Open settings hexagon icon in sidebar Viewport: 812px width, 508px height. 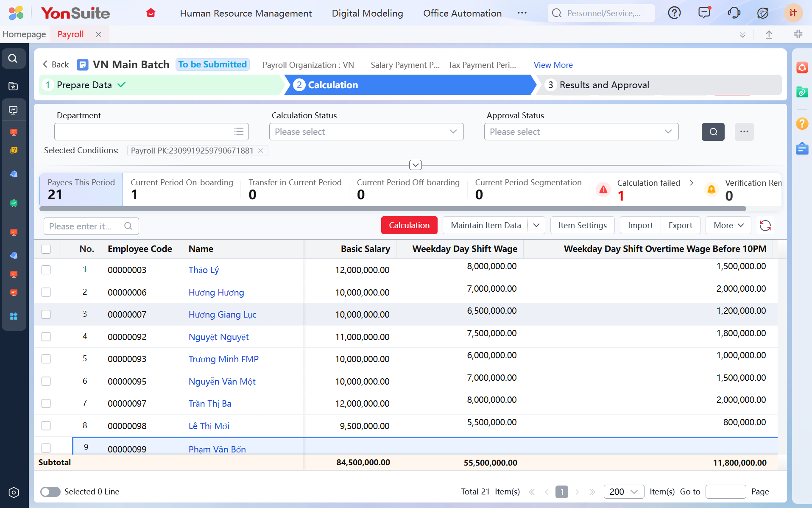[14, 492]
